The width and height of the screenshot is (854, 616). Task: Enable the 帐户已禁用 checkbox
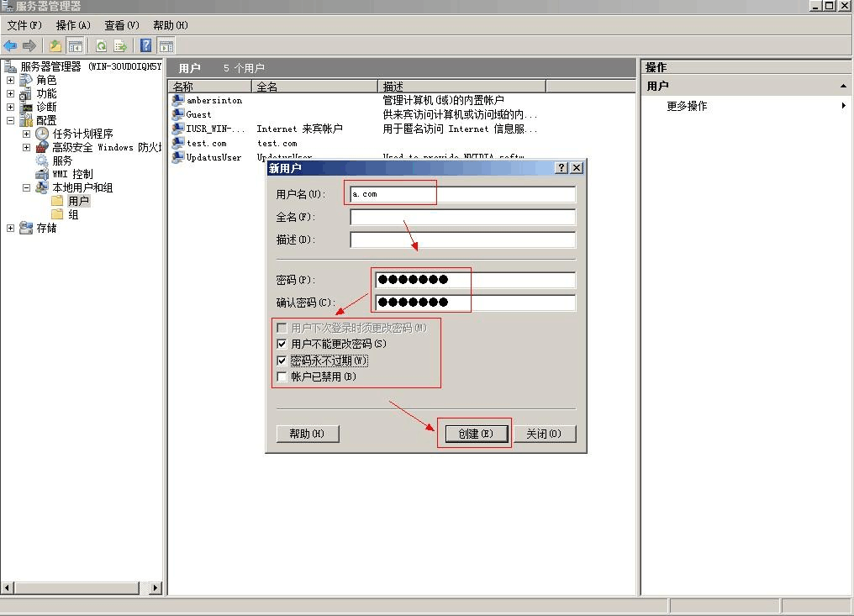[x=282, y=377]
